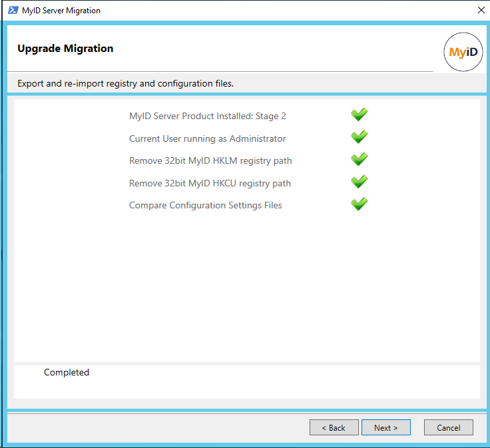
Task: Click checkmark beside Remove 32bit HKCU registry path
Action: point(359,182)
